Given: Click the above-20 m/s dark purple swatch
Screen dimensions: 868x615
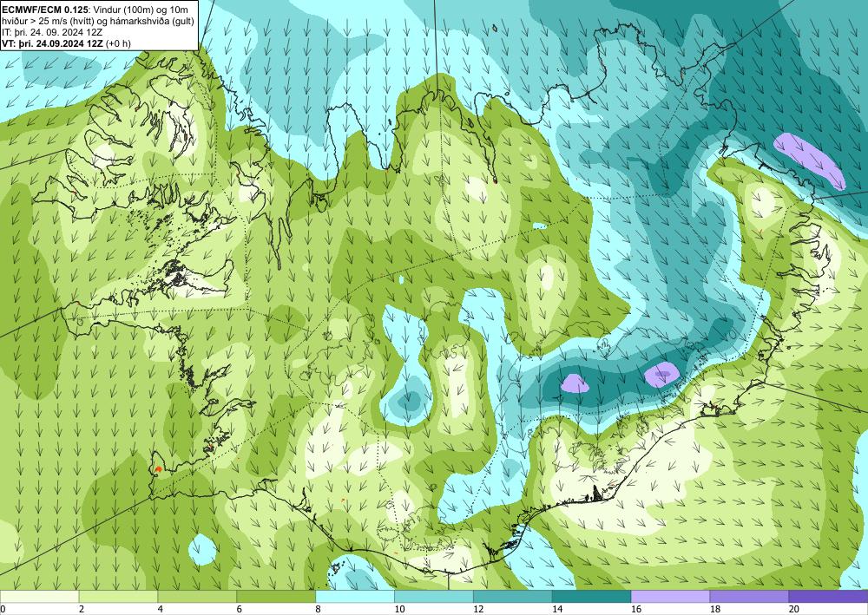Looking at the screenshot, I should tap(828, 596).
